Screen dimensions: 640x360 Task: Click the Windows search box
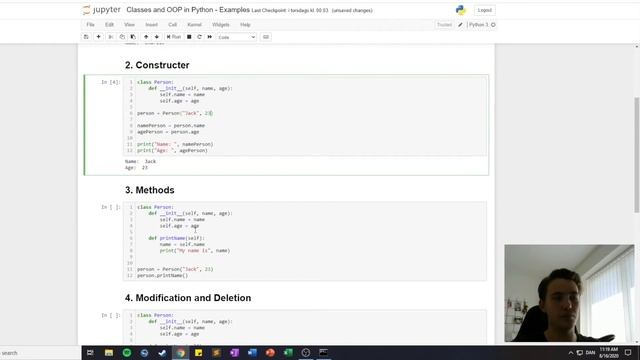[40, 353]
